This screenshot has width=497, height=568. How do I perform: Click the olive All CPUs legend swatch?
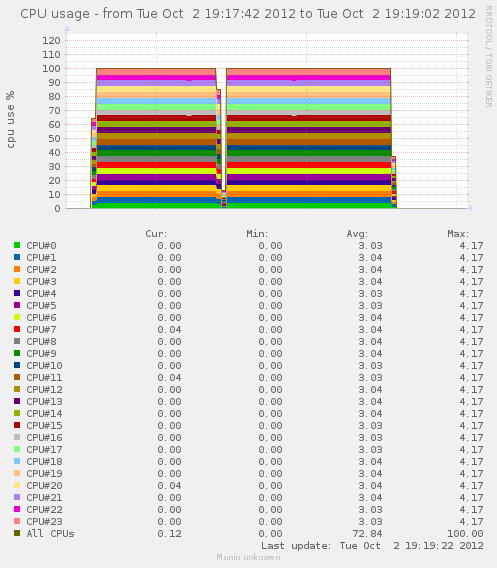(17, 533)
